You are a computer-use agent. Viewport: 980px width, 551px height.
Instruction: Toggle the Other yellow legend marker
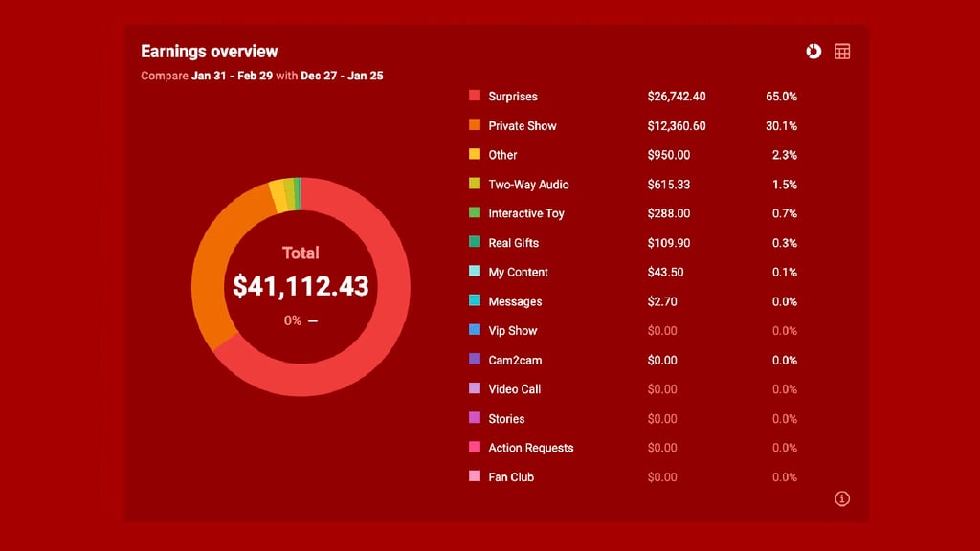[475, 154]
